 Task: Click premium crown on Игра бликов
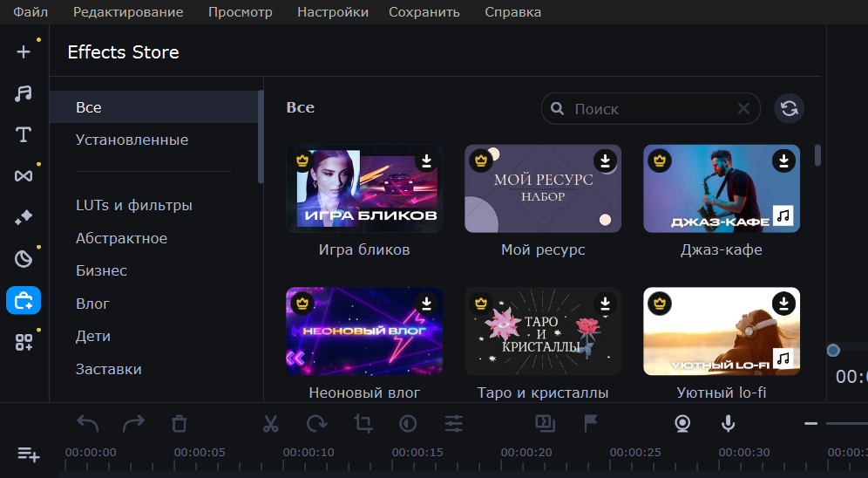[302, 161]
